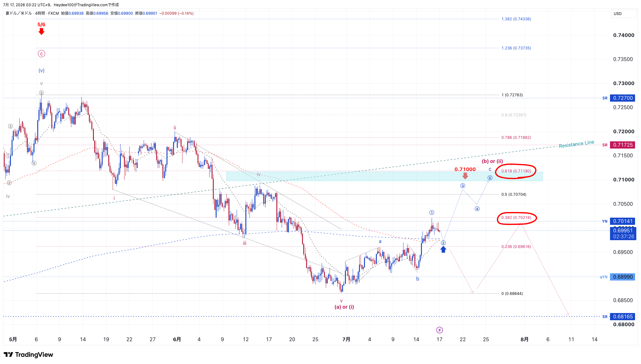Click the 6月 label on time axis
This screenshot has width=641, height=364.
[x=177, y=339]
